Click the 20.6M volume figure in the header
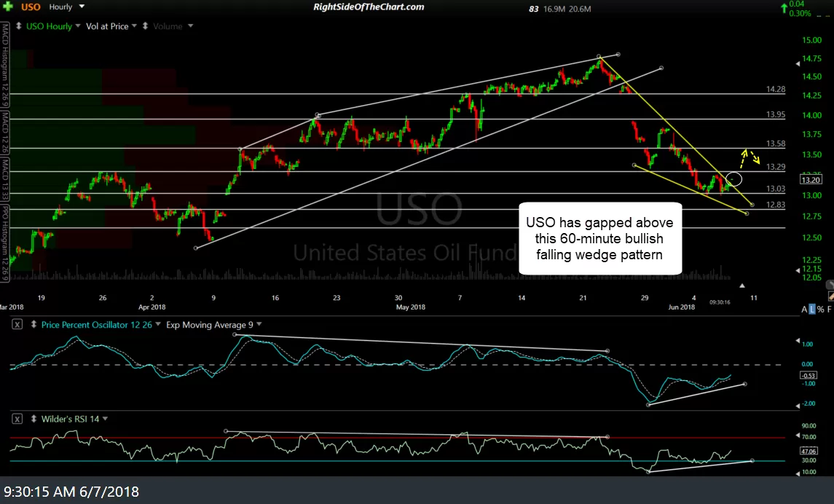 click(580, 9)
